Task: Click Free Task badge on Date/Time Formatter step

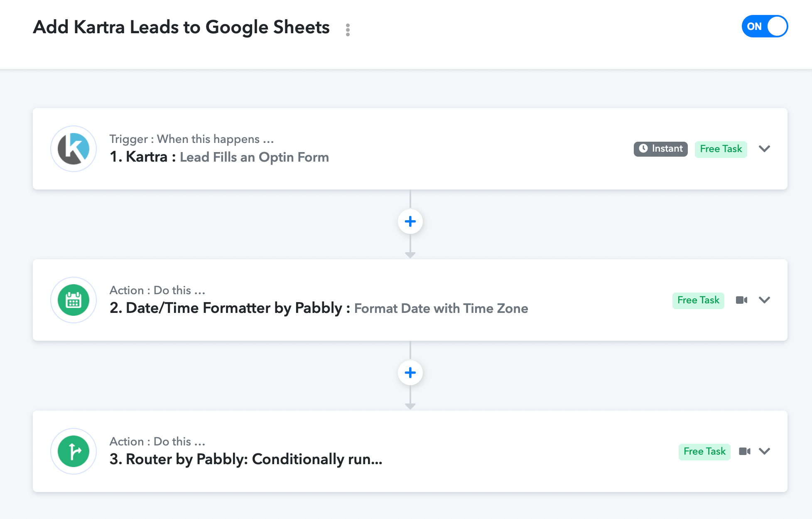Action: (x=698, y=300)
